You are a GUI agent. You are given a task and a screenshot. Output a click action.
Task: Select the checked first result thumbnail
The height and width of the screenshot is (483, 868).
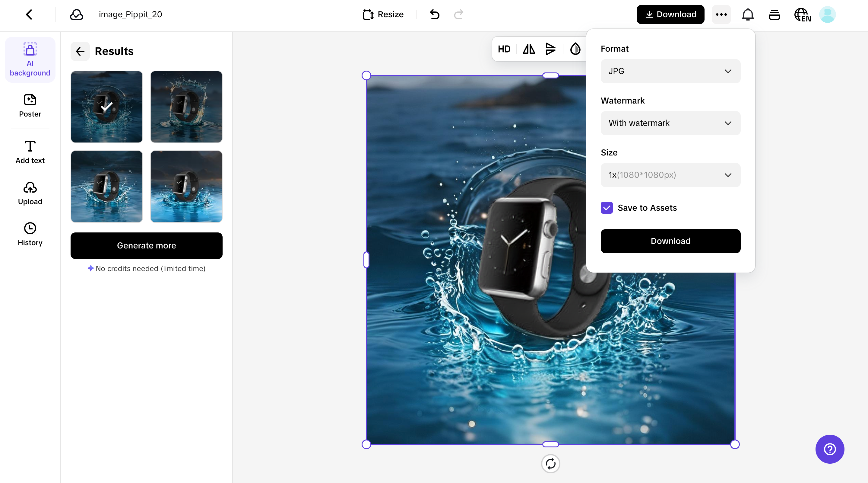pos(106,107)
